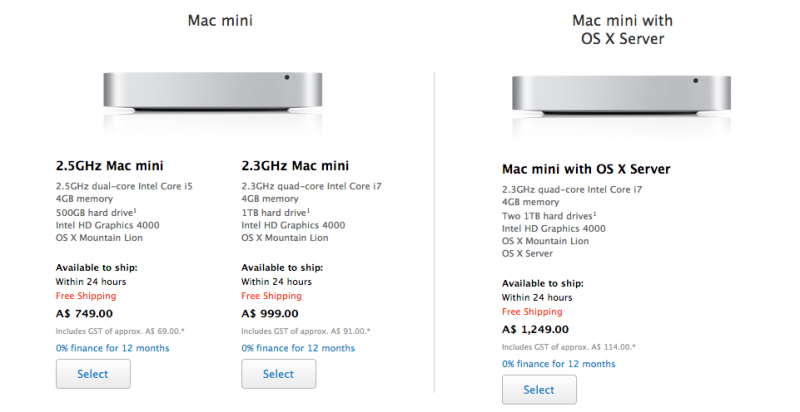The image size is (800, 412).
Task: Click the 2.5GHz Mac mini heading
Action: [110, 166]
